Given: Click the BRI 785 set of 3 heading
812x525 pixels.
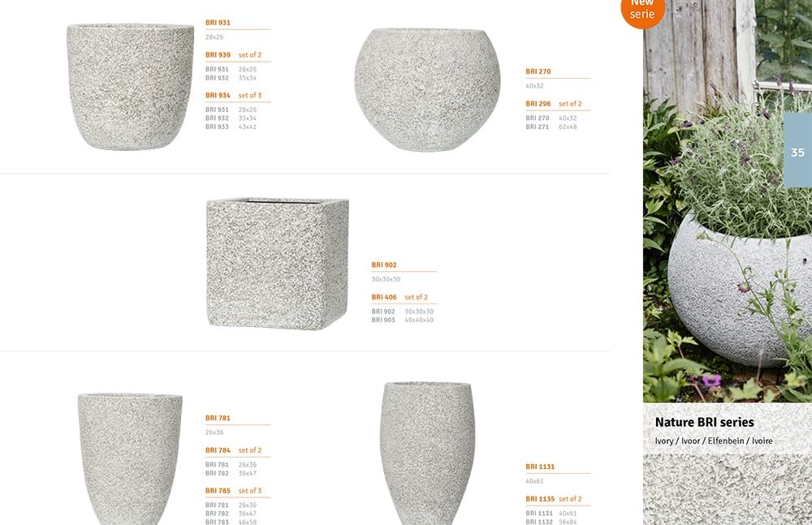Looking at the screenshot, I should (234, 491).
